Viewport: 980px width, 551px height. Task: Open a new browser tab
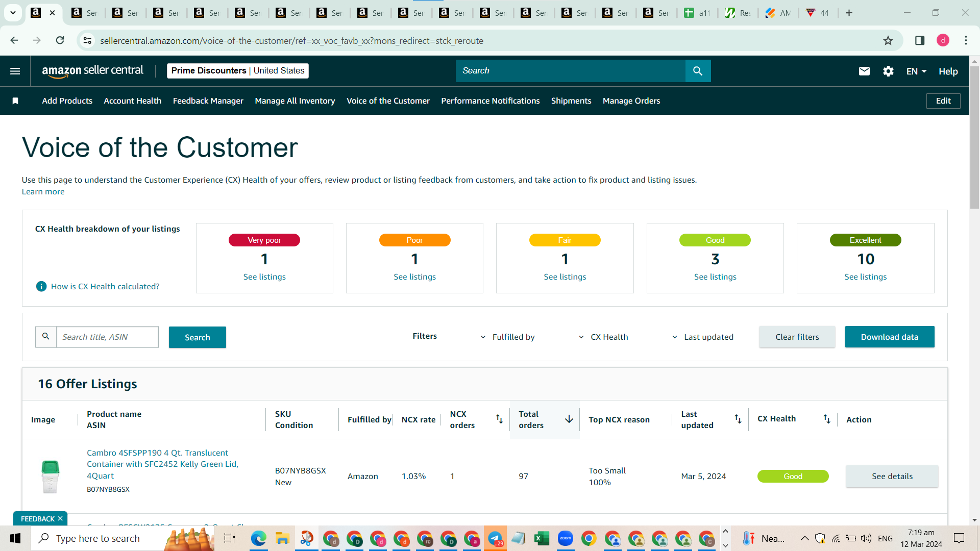[849, 13]
